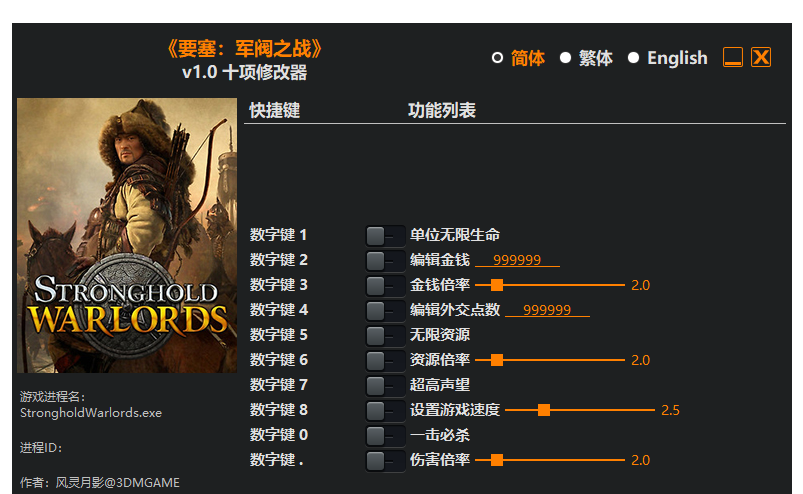
Task: Close the trainer with the X icon
Action: pyautogui.click(x=760, y=57)
